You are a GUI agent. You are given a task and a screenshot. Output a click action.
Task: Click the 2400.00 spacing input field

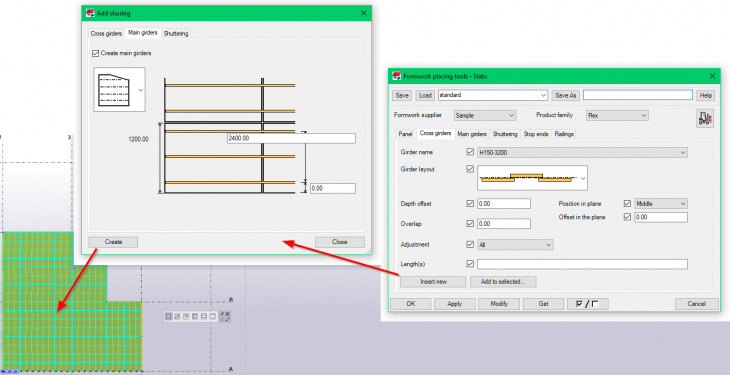coord(291,138)
